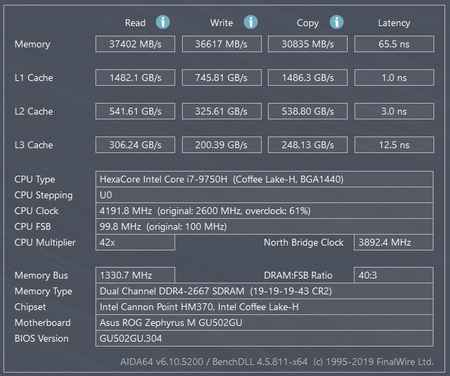
Task: Select L1 Cache copy value 1486.3 GB/s
Action: coord(308,78)
